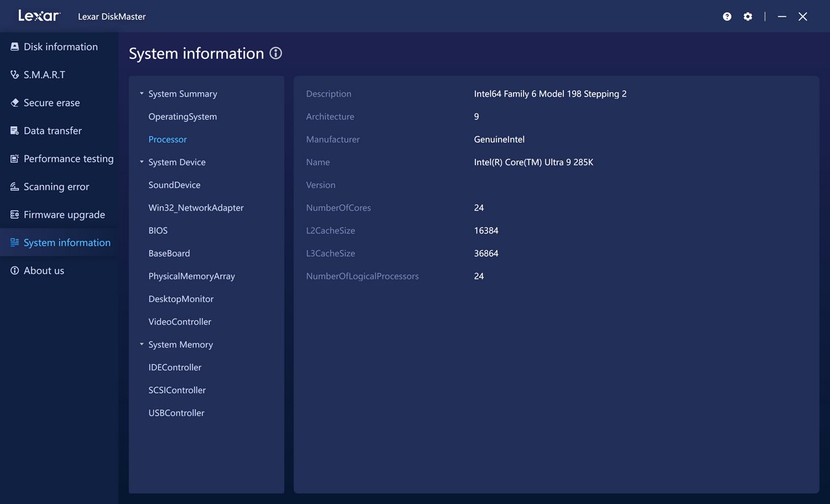Click the S.M.A.R.T stethoscope icon
830x504 pixels.
click(14, 74)
